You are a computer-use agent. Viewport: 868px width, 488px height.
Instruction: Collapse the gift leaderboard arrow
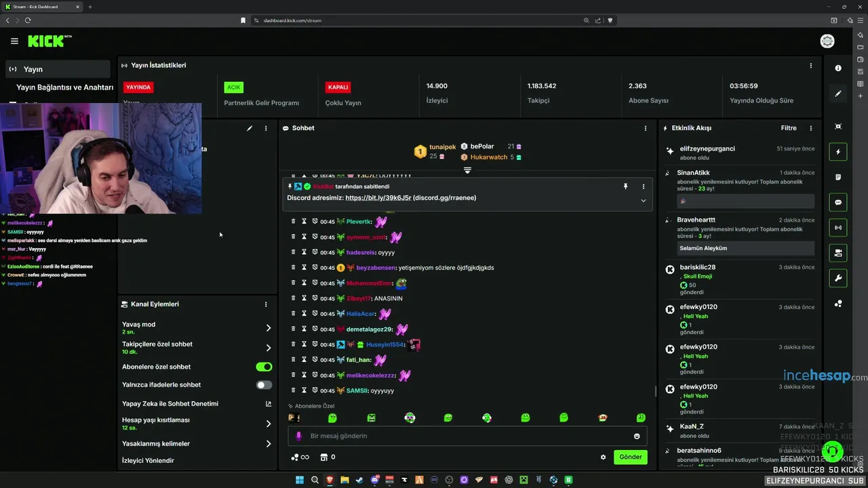point(467,170)
